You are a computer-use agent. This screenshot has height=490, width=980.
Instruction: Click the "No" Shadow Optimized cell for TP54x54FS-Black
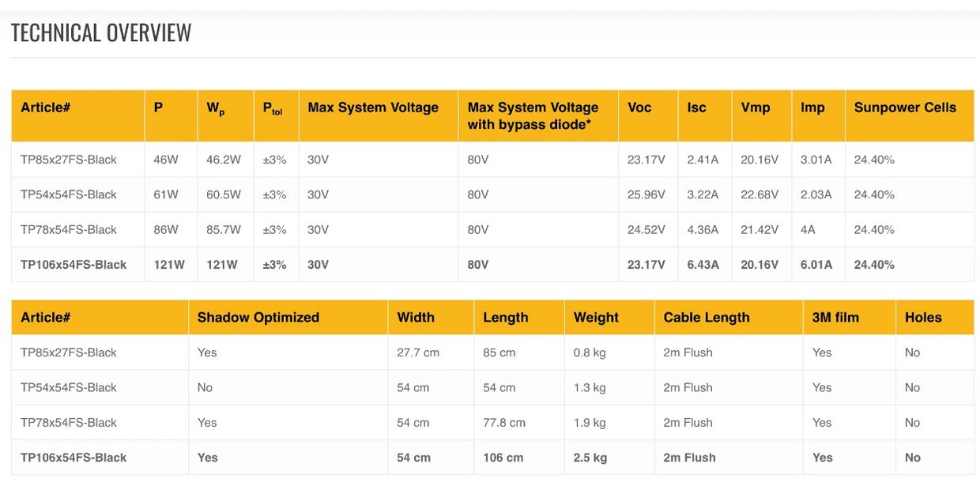(x=205, y=388)
